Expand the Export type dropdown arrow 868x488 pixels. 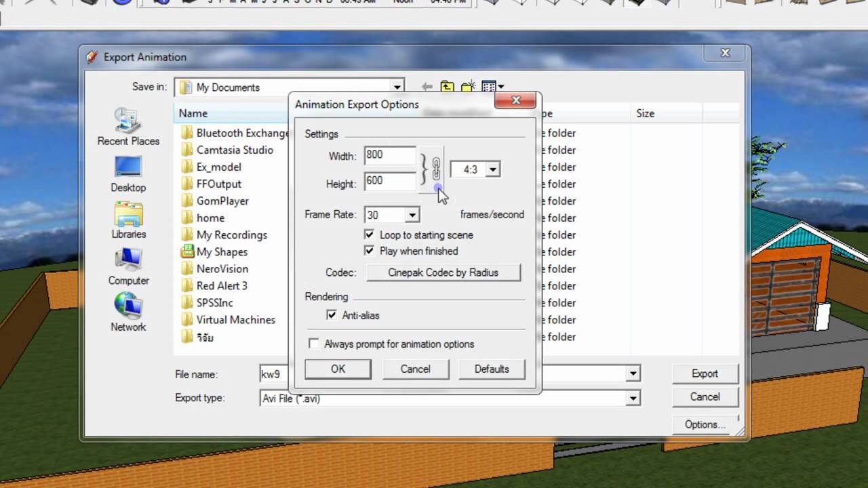point(633,399)
